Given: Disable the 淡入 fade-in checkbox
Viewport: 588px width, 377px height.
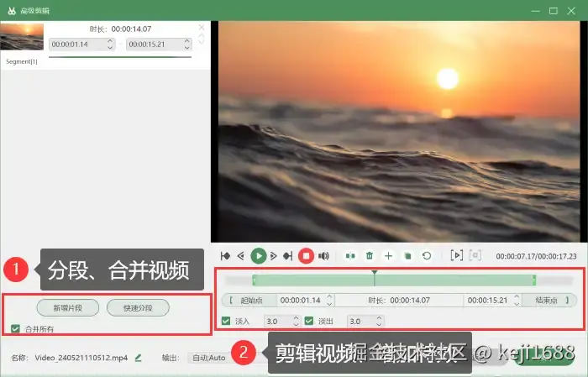Looking at the screenshot, I should (226, 321).
